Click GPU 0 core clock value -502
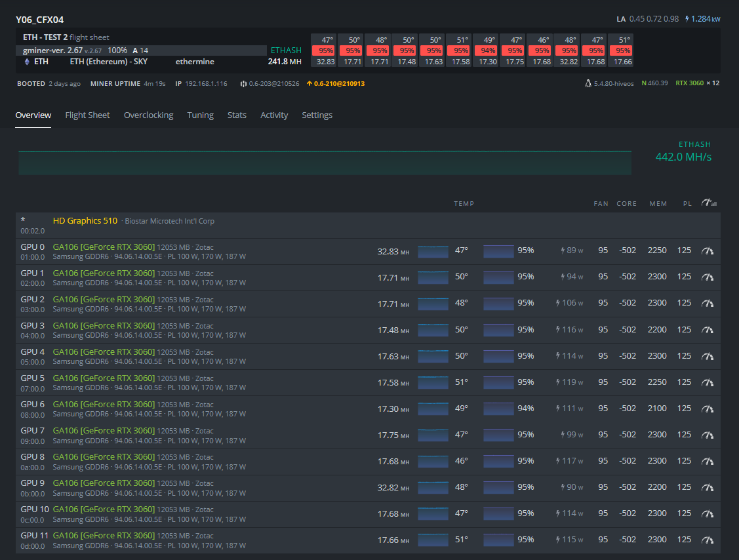The image size is (739, 560). [x=628, y=250]
